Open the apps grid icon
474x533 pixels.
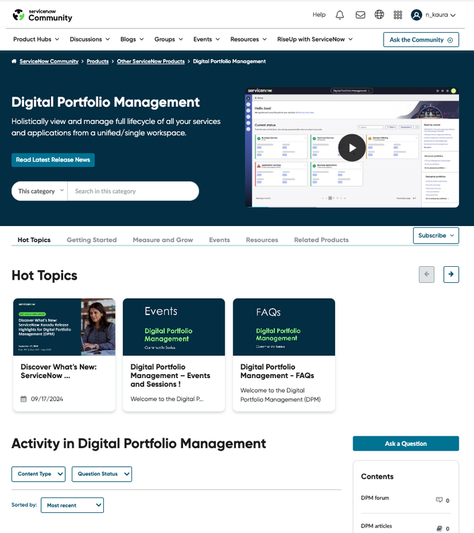pyautogui.click(x=398, y=15)
